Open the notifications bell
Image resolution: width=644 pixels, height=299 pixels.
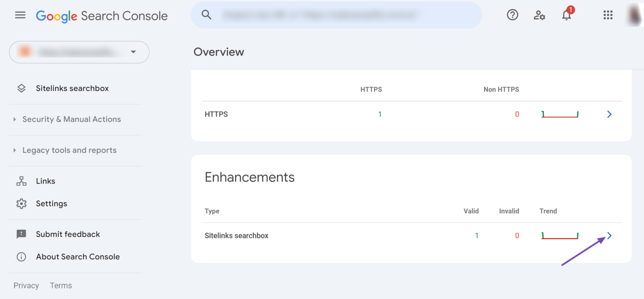click(x=567, y=15)
